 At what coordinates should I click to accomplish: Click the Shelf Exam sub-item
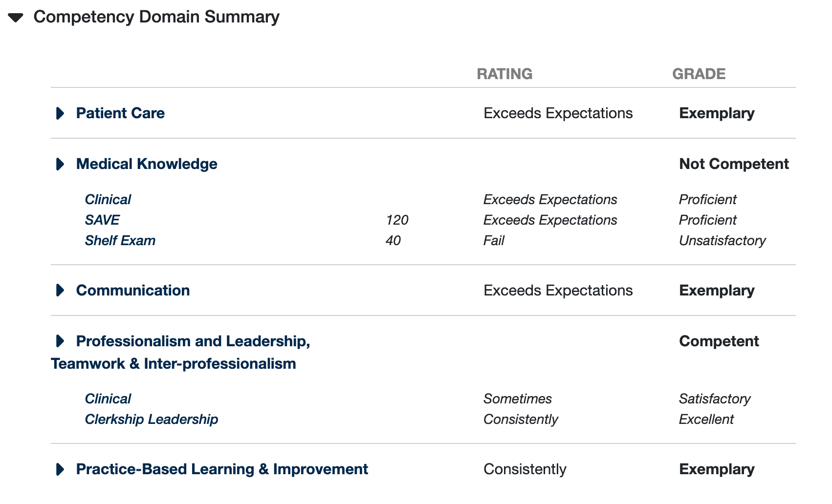120,241
